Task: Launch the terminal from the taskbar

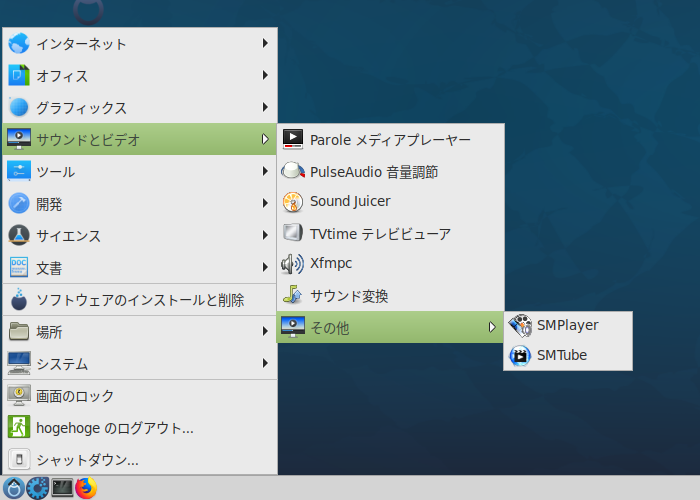Action: [62, 488]
